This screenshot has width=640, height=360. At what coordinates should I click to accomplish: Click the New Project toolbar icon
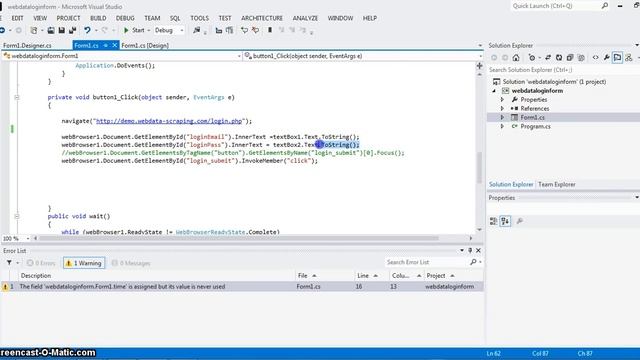coord(34,30)
